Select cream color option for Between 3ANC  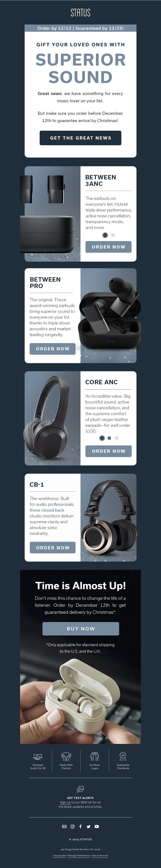click(x=113, y=235)
